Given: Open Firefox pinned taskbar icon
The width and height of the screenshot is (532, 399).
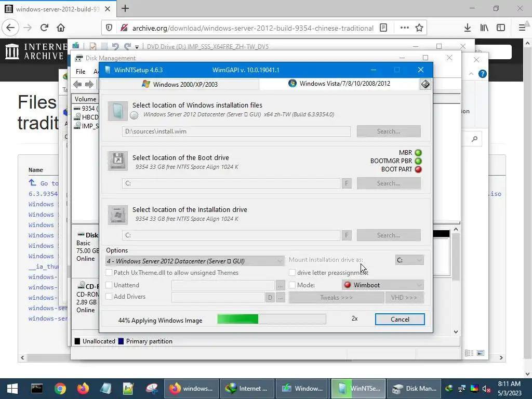Looking at the screenshot, I should [x=83, y=389].
